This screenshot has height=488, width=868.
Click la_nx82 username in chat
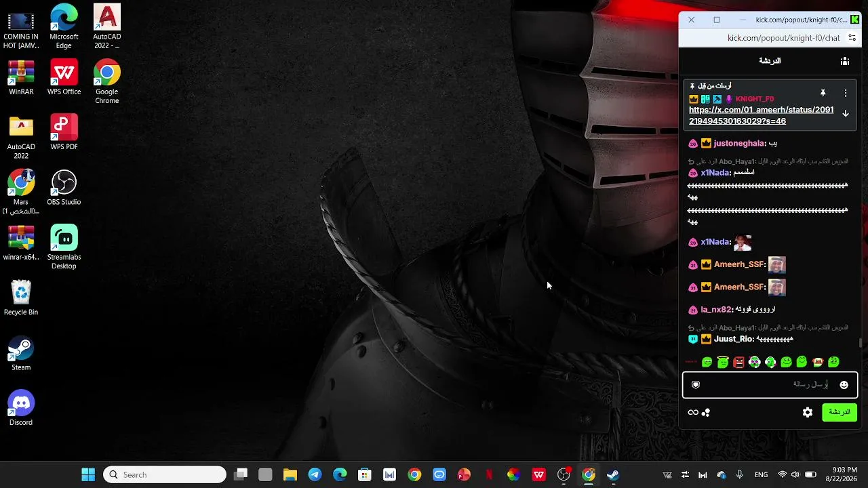[716, 310]
